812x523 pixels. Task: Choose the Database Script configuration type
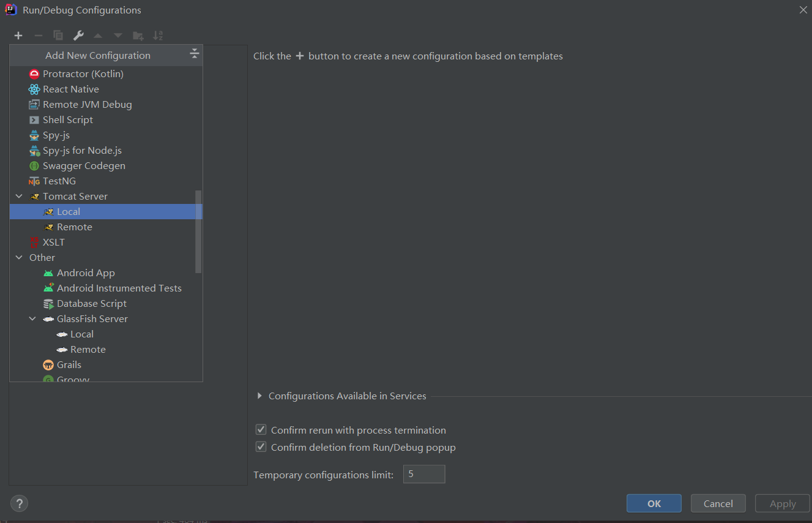[106, 303]
